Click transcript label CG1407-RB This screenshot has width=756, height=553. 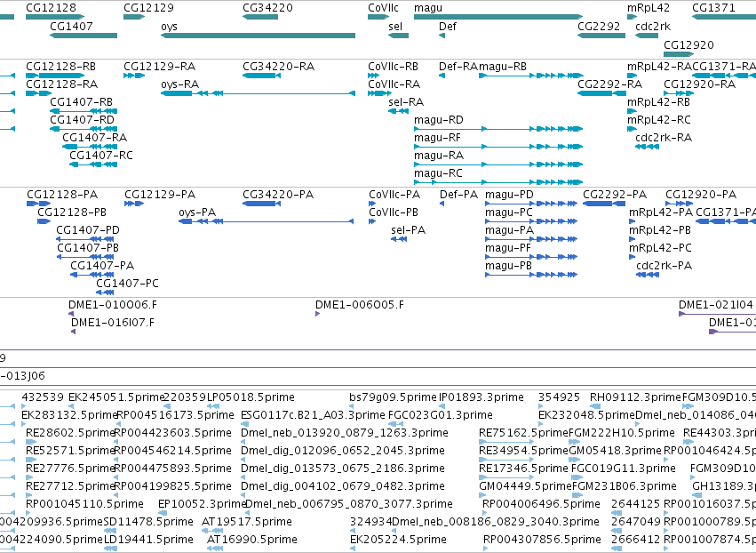(82, 102)
